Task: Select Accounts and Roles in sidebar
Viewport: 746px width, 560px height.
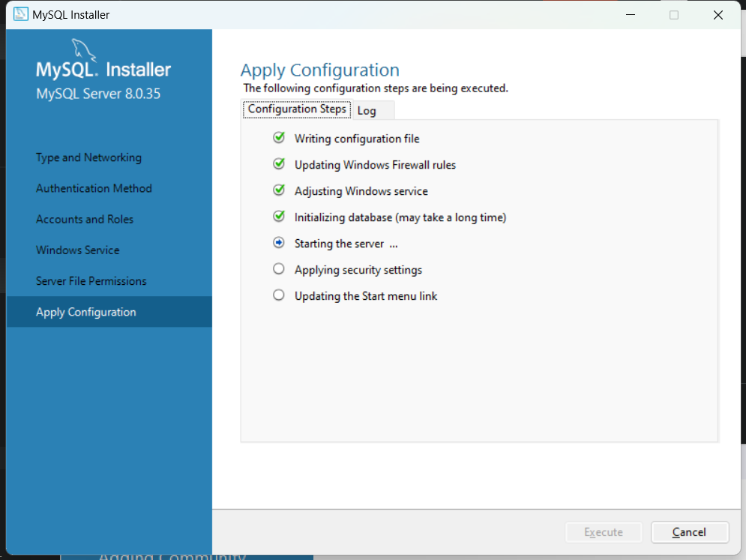Action: point(85,219)
